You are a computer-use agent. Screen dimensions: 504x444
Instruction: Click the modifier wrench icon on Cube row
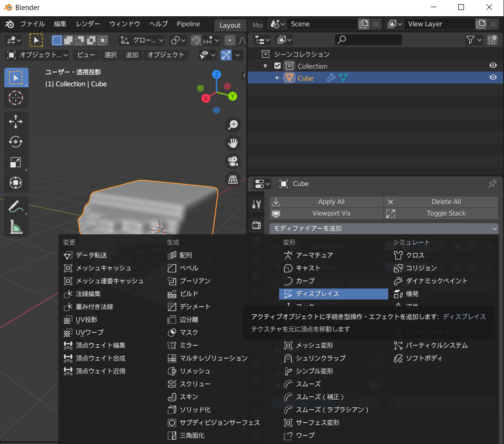[331, 78]
